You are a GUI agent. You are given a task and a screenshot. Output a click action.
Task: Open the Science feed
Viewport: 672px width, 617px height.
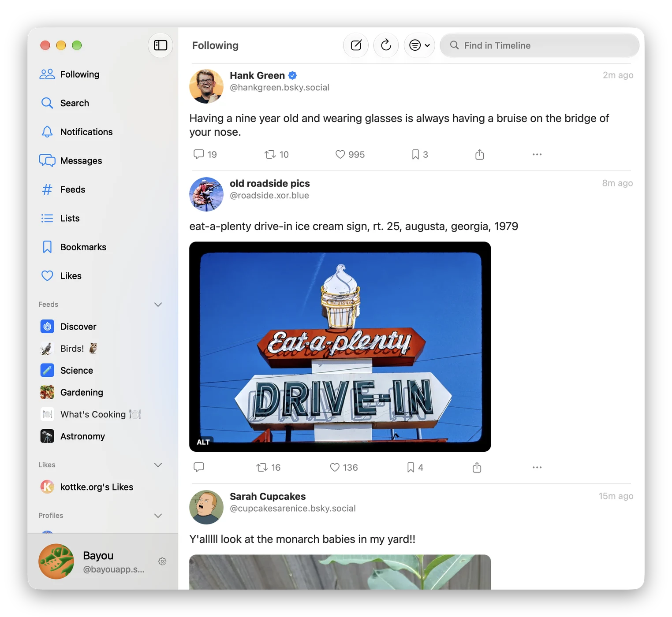67,371
